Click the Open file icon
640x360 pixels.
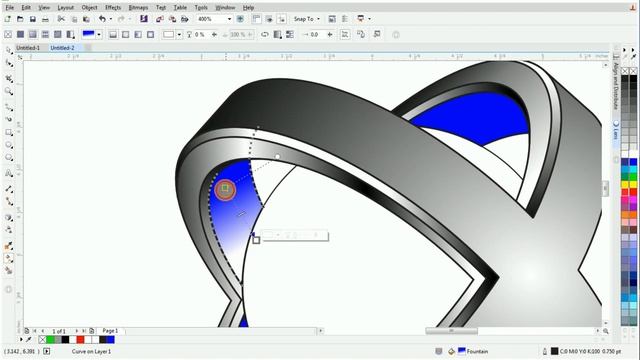point(20,19)
